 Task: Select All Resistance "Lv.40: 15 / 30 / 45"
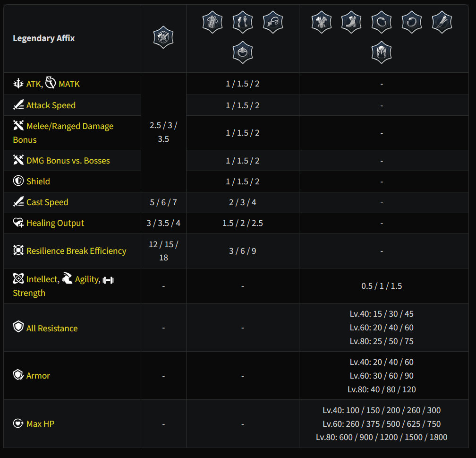pyautogui.click(x=382, y=314)
